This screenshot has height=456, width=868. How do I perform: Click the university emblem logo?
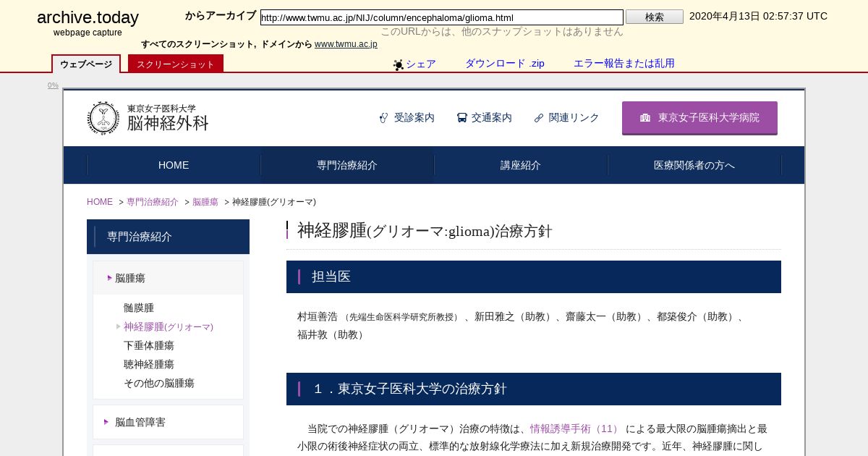point(103,118)
